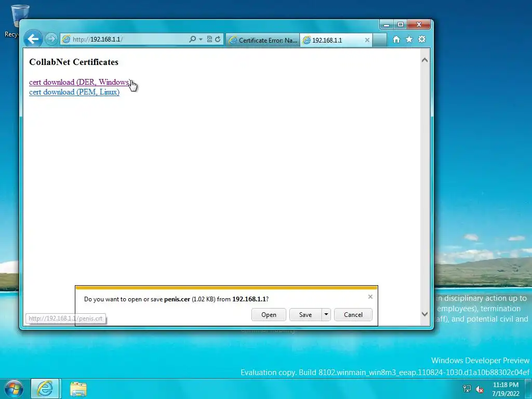
Task: Open the clock showing 11:18 PM
Action: point(506,389)
